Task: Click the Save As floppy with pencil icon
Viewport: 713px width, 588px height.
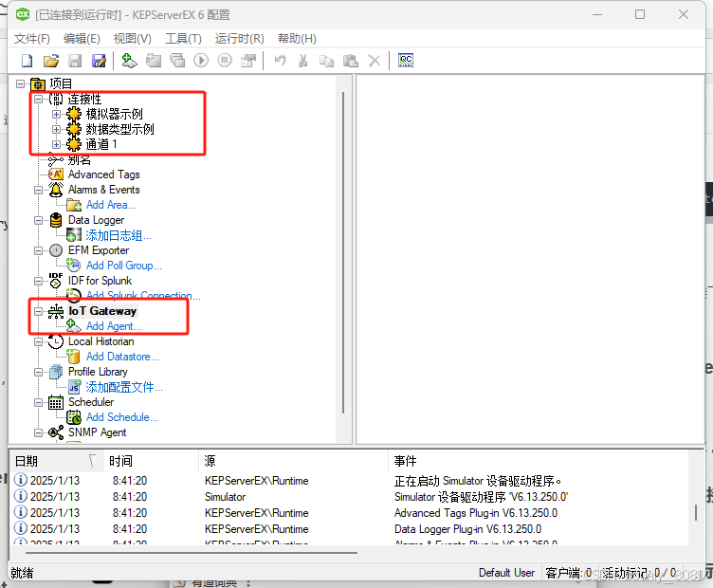Action: pos(99,61)
